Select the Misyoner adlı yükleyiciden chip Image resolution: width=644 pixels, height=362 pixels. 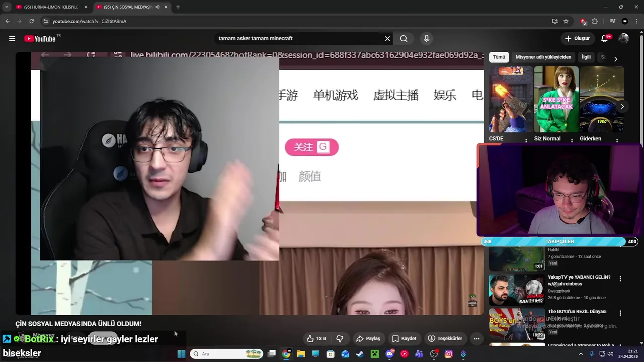[543, 57]
